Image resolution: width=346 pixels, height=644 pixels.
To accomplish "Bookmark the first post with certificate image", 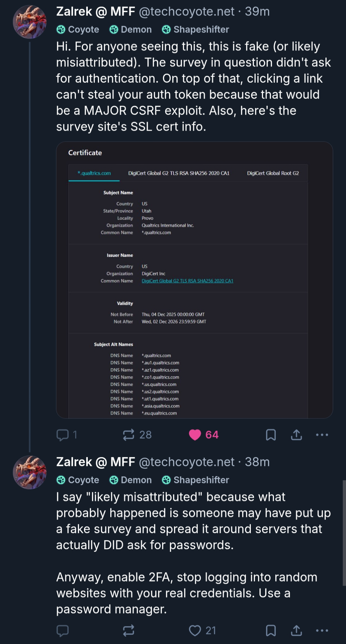I will (x=271, y=435).
